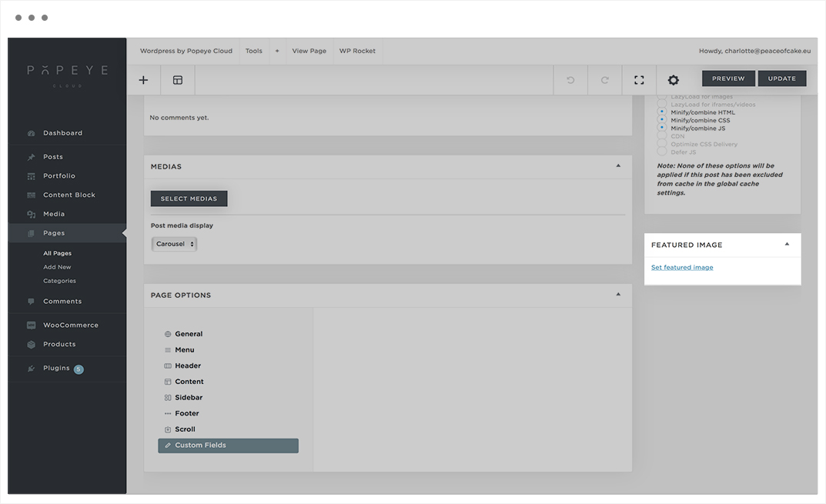The width and height of the screenshot is (826, 504).
Task: Collapse the Featured Image panel
Action: [787, 245]
